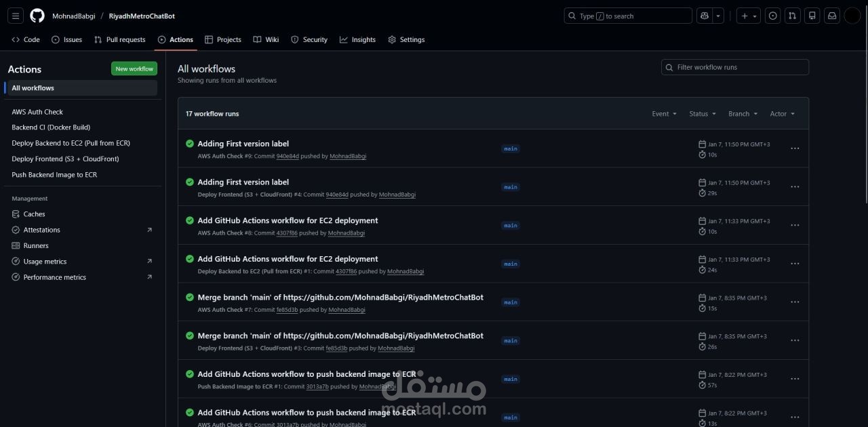This screenshot has height=427, width=868.
Task: Open the repository Settings tab
Action: pos(406,40)
